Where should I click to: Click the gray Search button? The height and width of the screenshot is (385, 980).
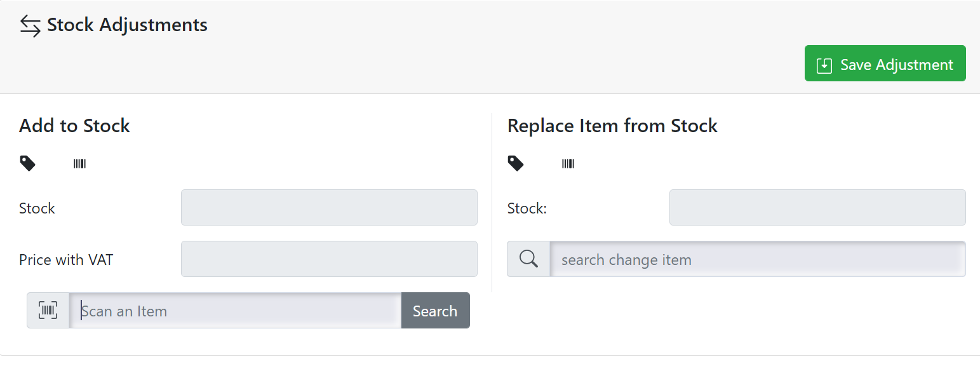[x=435, y=311]
